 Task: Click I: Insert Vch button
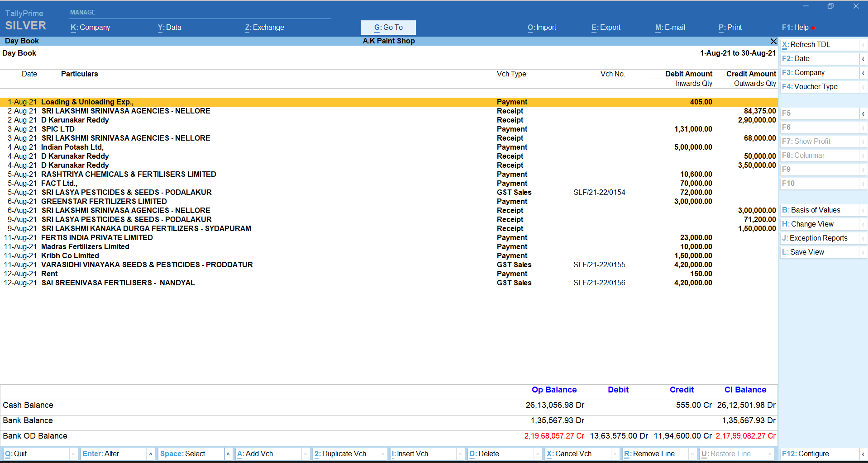point(423,454)
